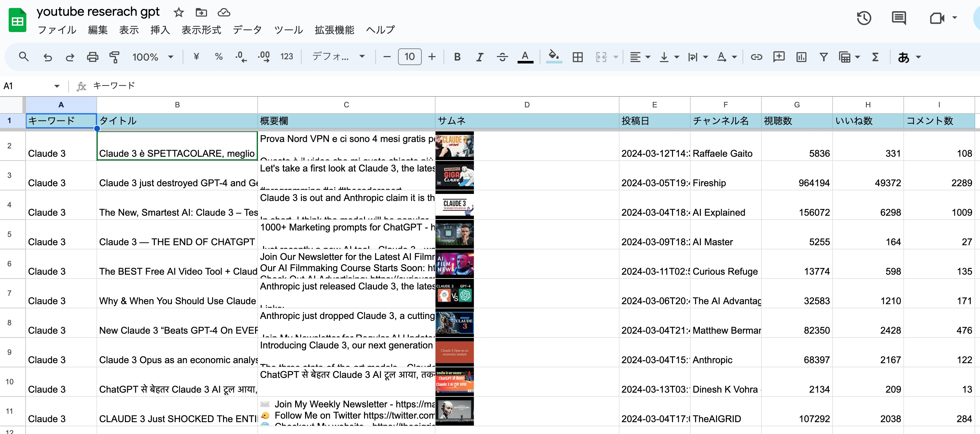The height and width of the screenshot is (434, 980).
Task: Open the borders grid icon
Action: point(577,57)
